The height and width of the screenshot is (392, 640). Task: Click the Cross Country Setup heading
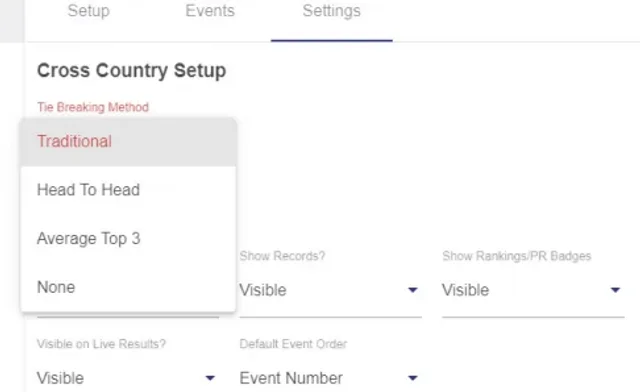point(131,71)
